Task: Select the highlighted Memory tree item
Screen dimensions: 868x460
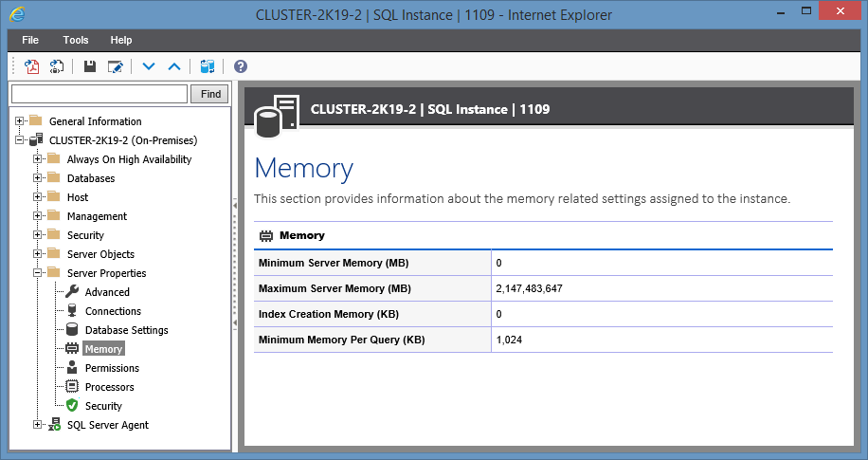Action: pos(103,349)
